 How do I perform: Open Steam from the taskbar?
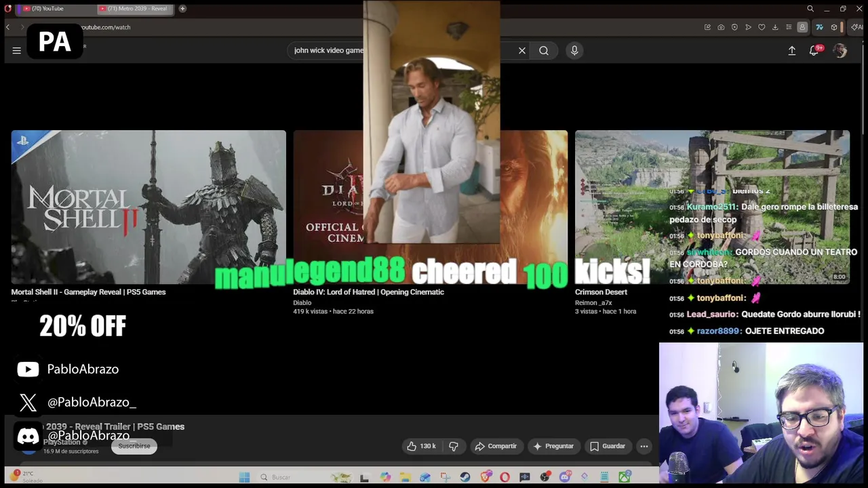[465, 477]
